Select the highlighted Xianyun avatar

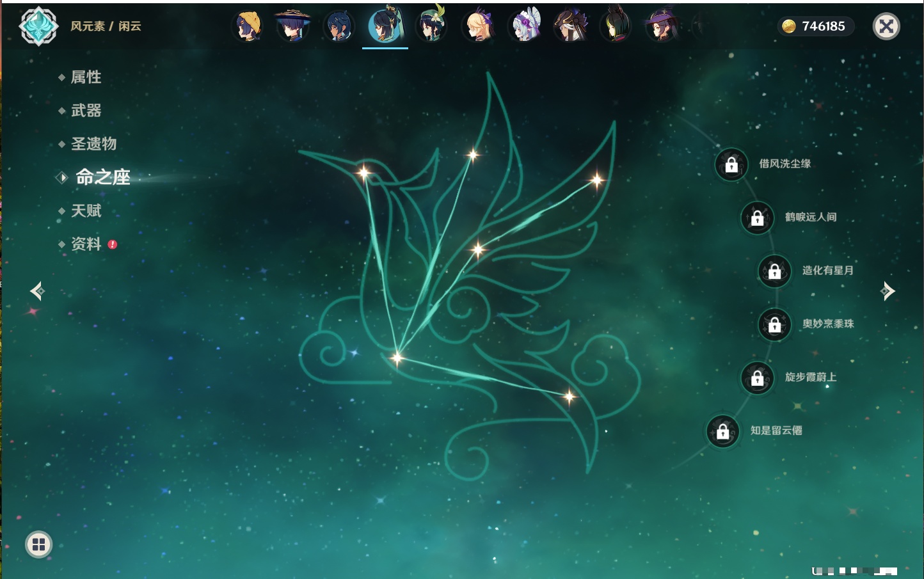pos(385,26)
